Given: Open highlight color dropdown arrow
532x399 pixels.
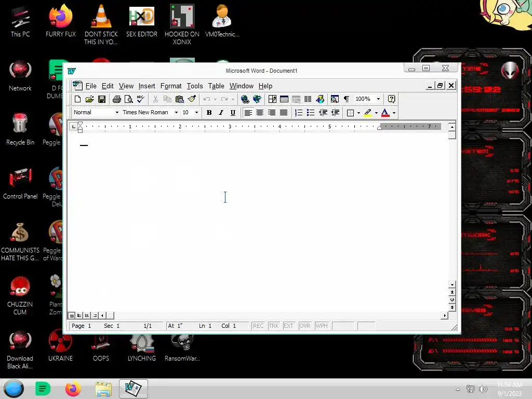Looking at the screenshot, I should pos(376,113).
